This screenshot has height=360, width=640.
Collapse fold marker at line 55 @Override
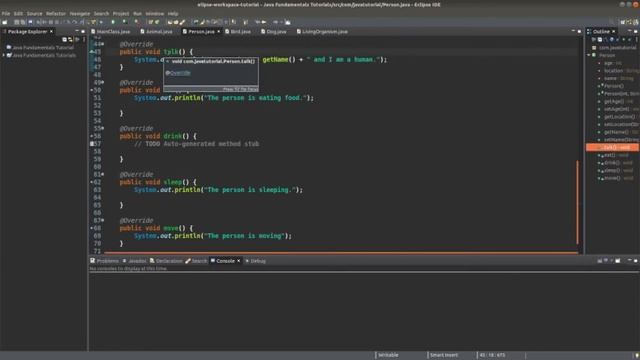coord(102,129)
